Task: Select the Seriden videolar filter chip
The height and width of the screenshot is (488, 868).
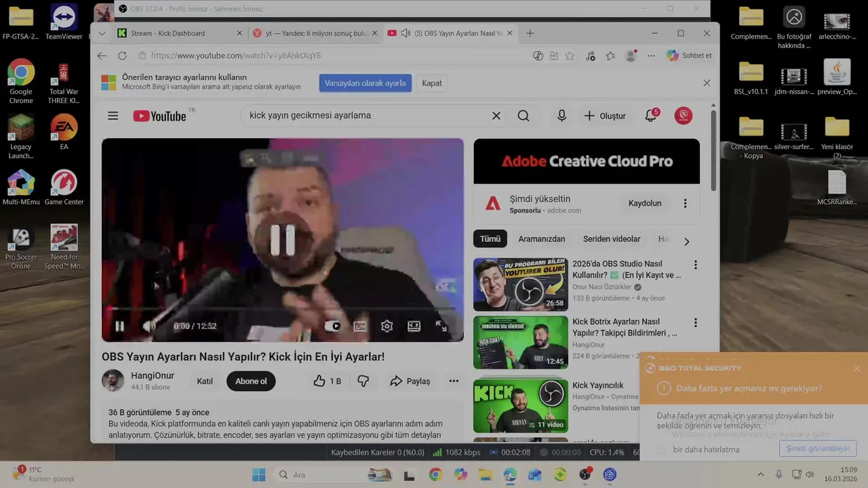Action: (x=612, y=239)
